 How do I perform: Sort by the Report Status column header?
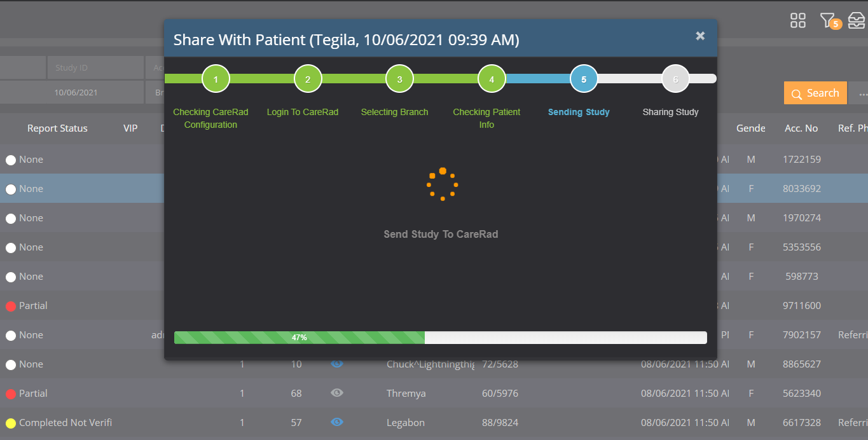pos(57,128)
